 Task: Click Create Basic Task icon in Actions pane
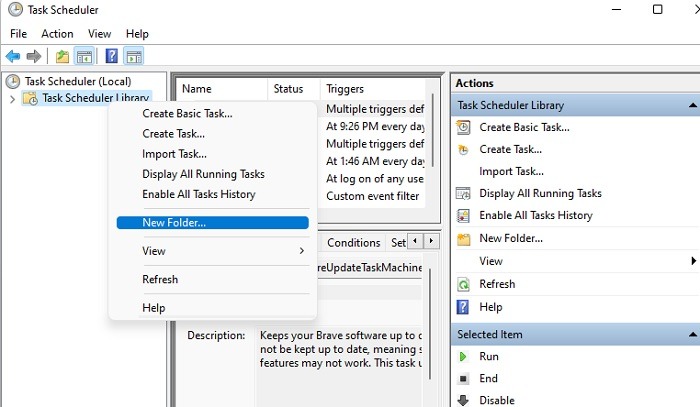coord(463,127)
